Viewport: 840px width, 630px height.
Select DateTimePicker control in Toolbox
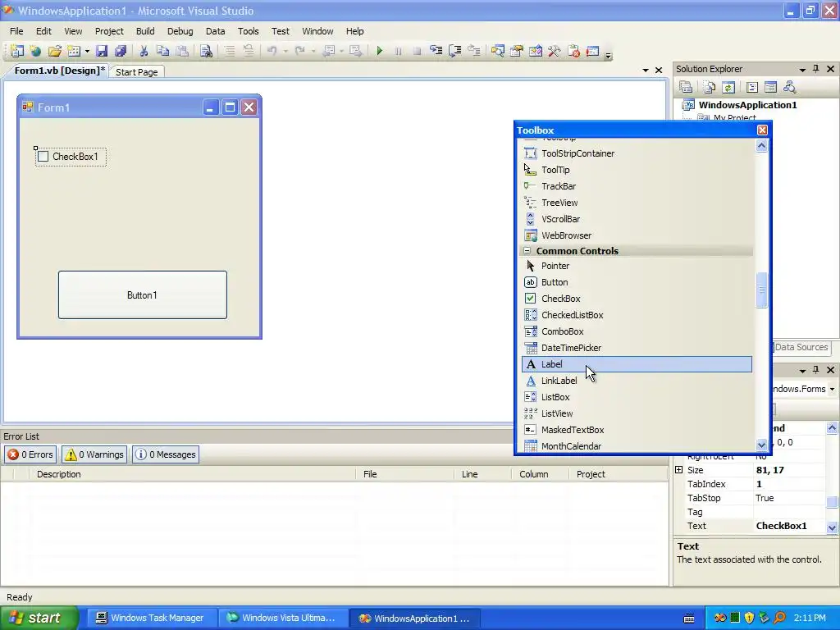[637, 348]
